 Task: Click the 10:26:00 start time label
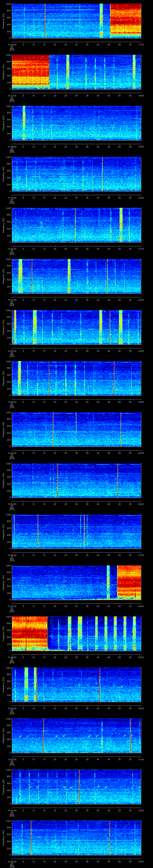click(x=12, y=555)
